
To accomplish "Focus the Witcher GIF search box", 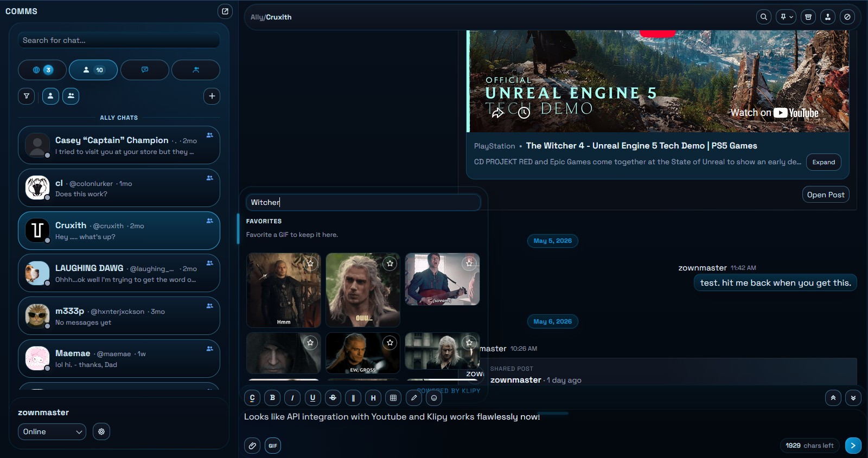I will tap(363, 202).
